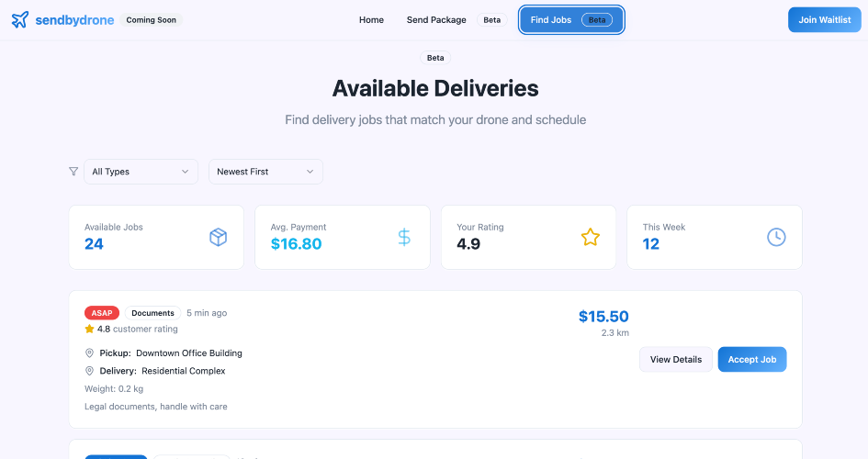868x459 pixels.
Task: Open the All Types filter dropdown
Action: (141, 172)
